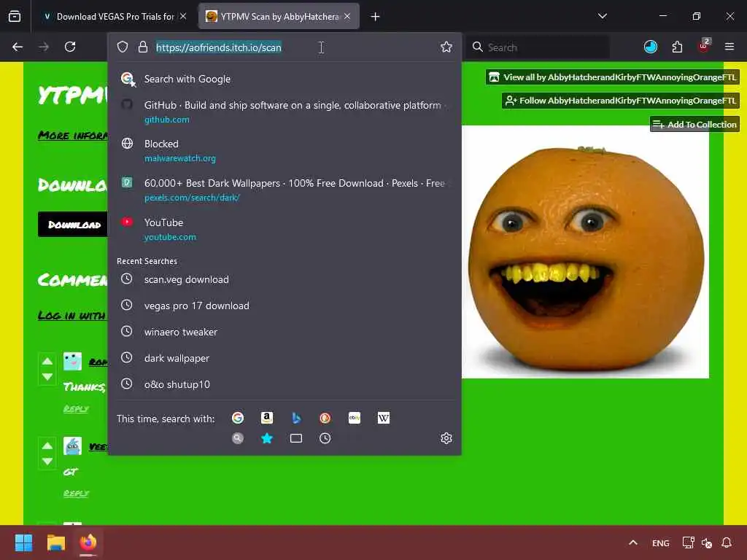
Task: Click Reply under first comment
Action: pyautogui.click(x=76, y=409)
